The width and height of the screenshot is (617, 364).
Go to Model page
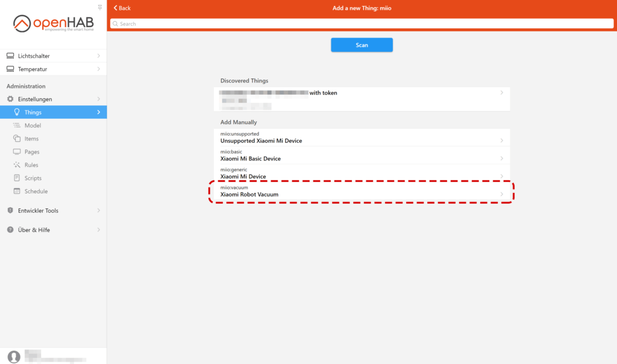[53, 125]
